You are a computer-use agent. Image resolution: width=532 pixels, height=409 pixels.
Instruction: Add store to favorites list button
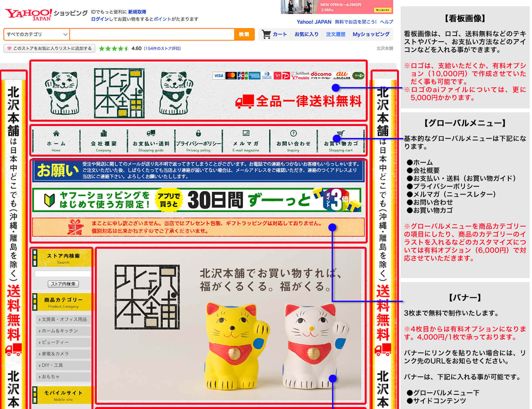[x=49, y=48]
